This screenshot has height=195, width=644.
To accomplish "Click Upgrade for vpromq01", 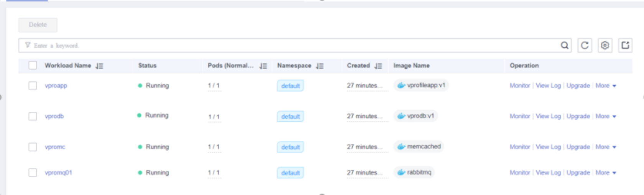I will [578, 173].
